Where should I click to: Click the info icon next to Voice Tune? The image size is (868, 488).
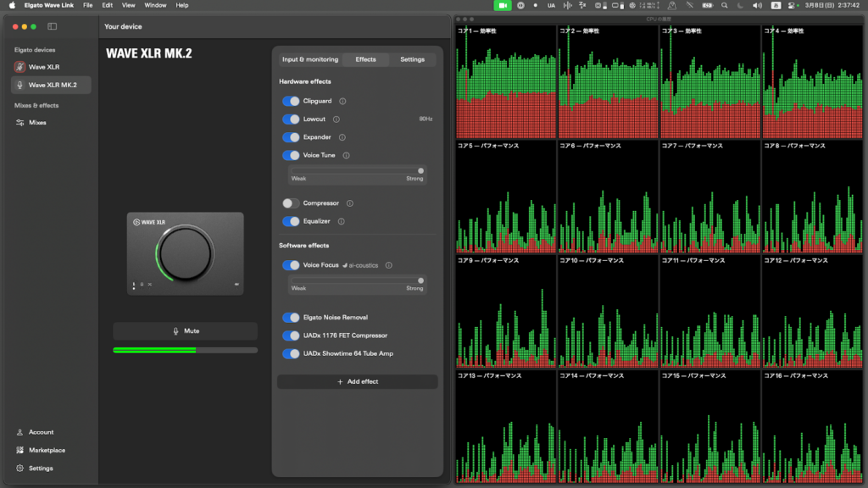[x=346, y=156]
